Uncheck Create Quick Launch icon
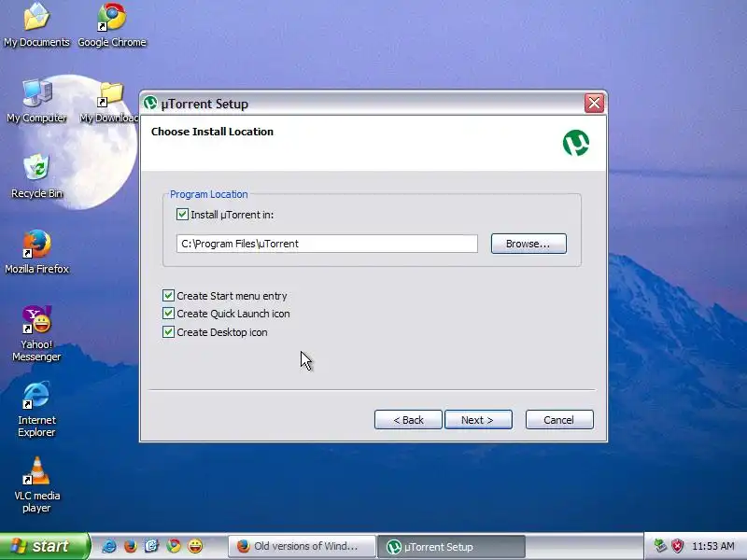Viewport: 747px width, 560px height. (168, 314)
